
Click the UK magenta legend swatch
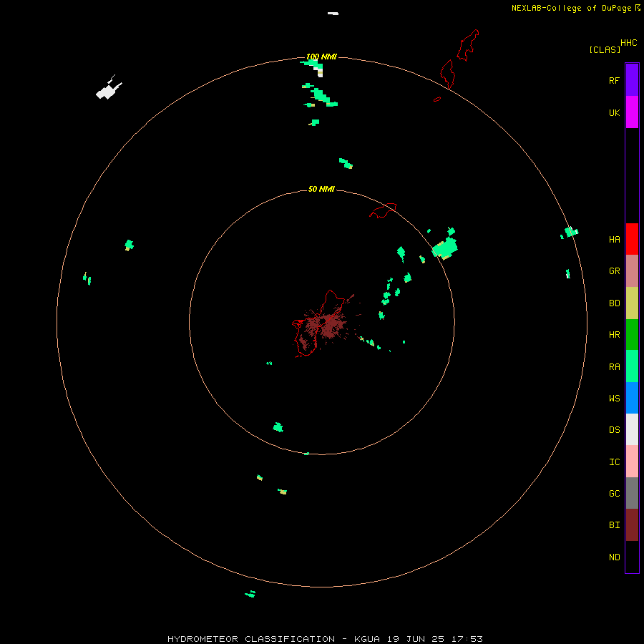632,112
